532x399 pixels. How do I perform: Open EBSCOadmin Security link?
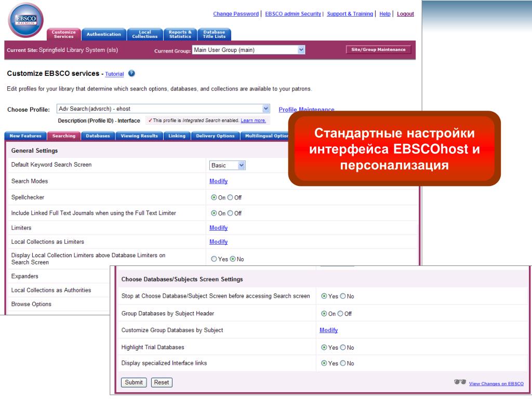tap(293, 14)
